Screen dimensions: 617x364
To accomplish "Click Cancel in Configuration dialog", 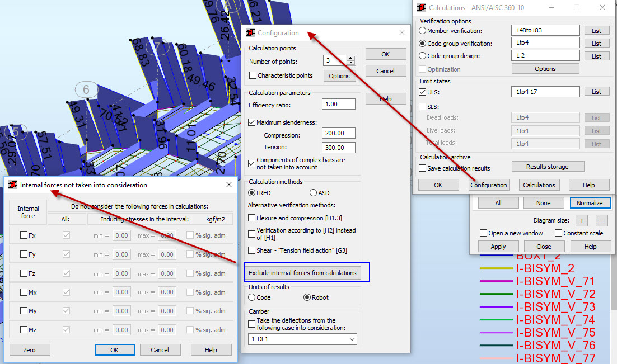I will point(386,71).
